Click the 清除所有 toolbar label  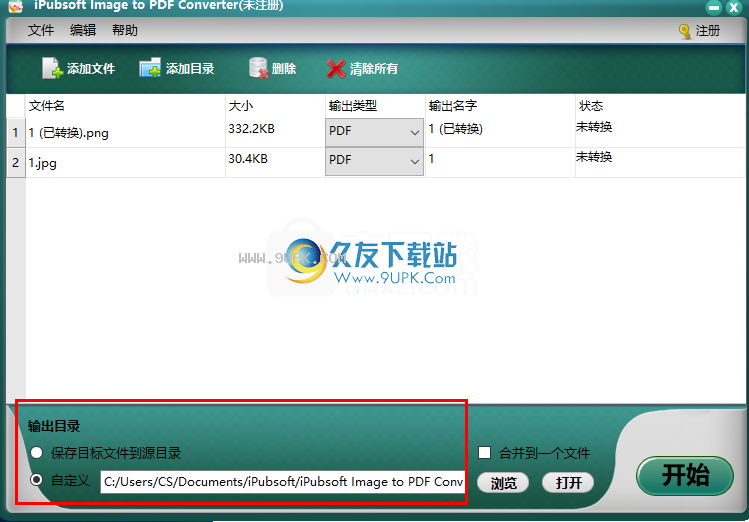coord(374,69)
